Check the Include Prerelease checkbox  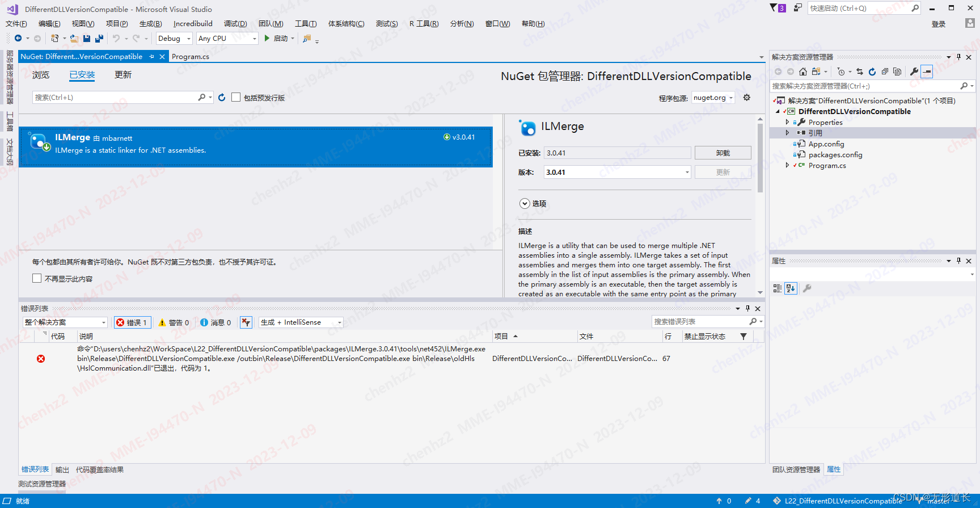[236, 97]
